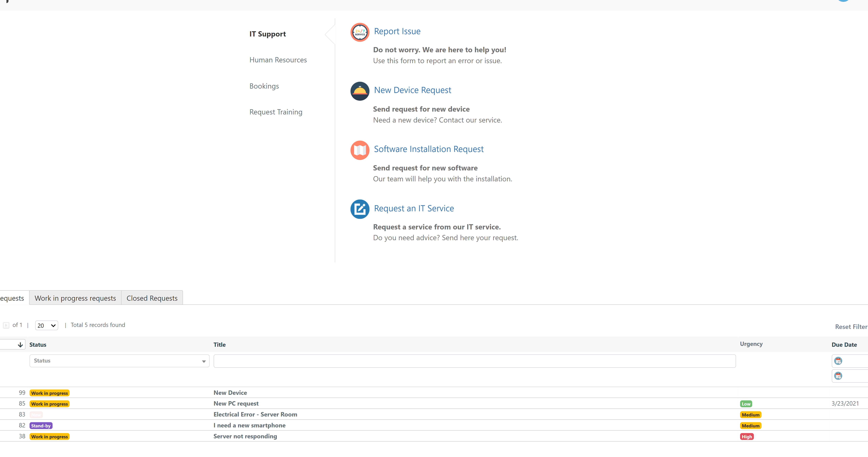Viewport: 868px width, 457px height.
Task: Click the Reset Filter link
Action: [x=851, y=327]
